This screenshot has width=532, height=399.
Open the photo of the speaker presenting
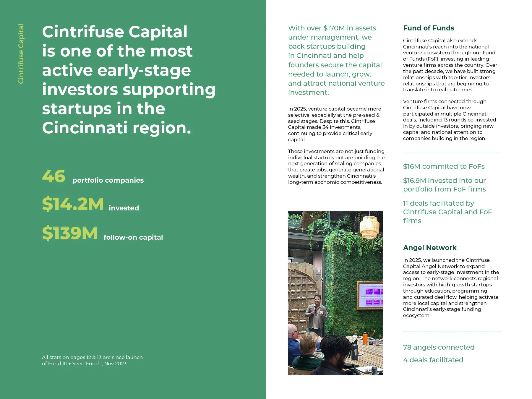pyautogui.click(x=335, y=293)
